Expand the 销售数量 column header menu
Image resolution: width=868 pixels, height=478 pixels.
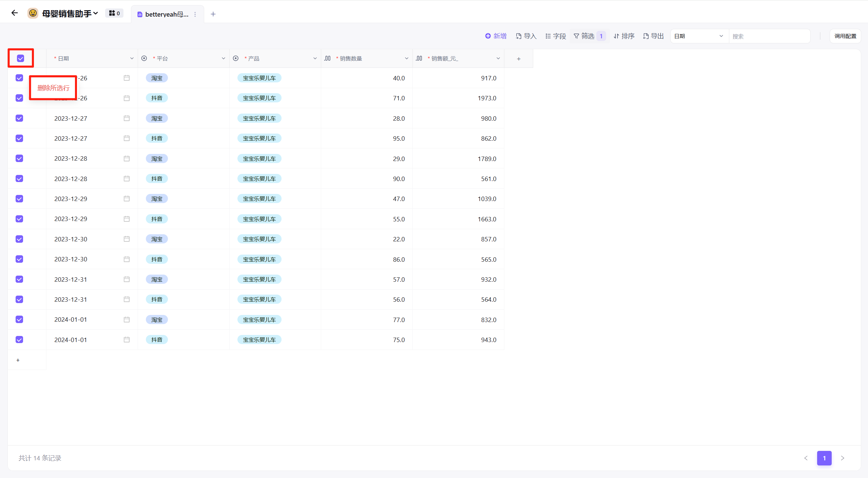[406, 58]
